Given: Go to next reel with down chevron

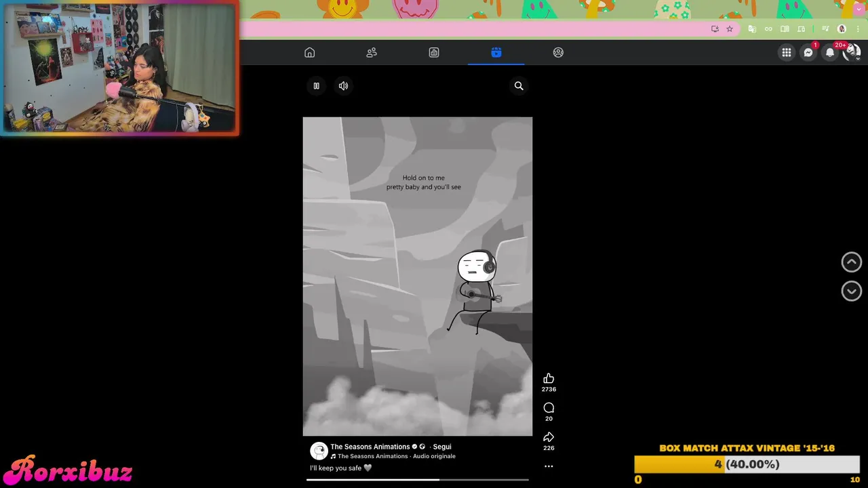Looking at the screenshot, I should coord(852,291).
